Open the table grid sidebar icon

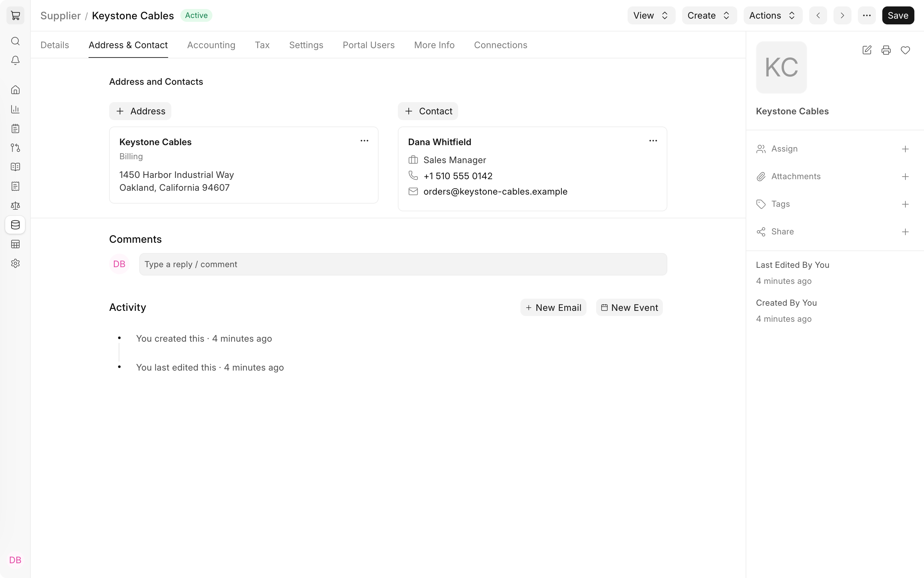[x=15, y=244]
